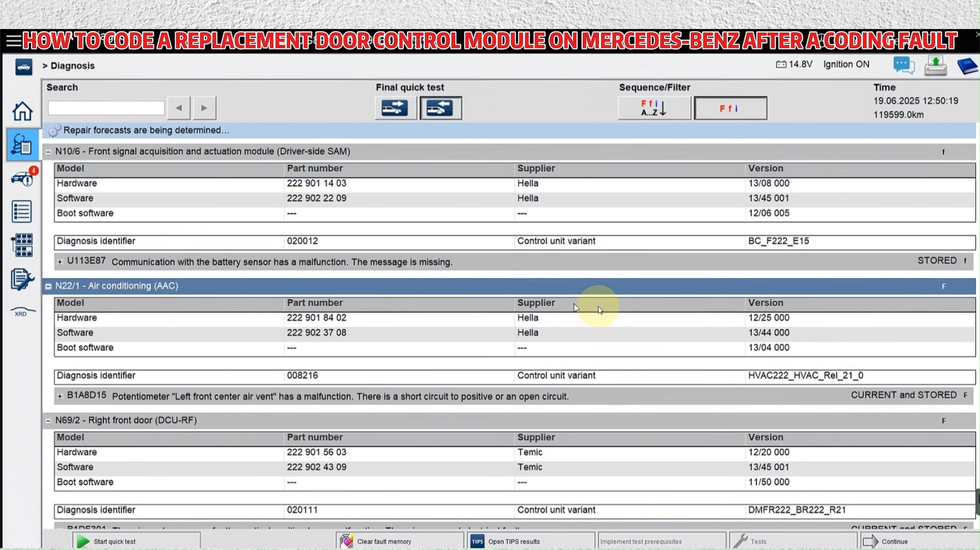Select control unit variant BC_F222_E15
The height and width of the screenshot is (550, 980).
click(x=778, y=241)
